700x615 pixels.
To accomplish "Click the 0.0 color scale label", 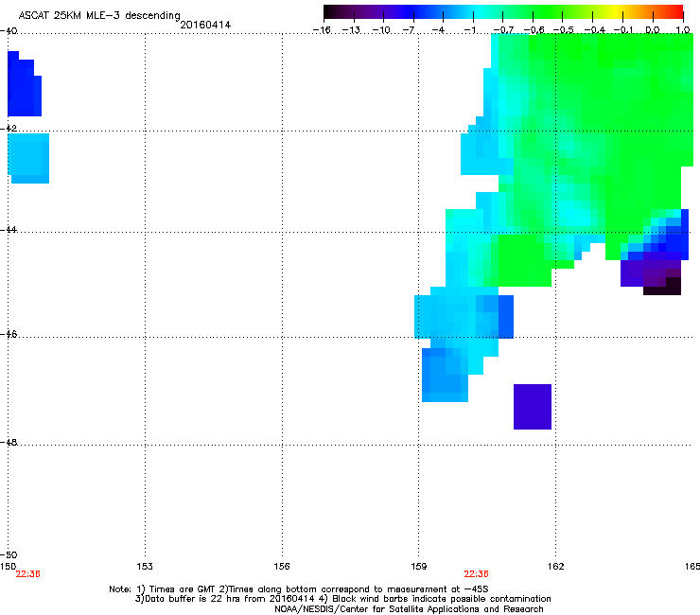I will click(653, 30).
